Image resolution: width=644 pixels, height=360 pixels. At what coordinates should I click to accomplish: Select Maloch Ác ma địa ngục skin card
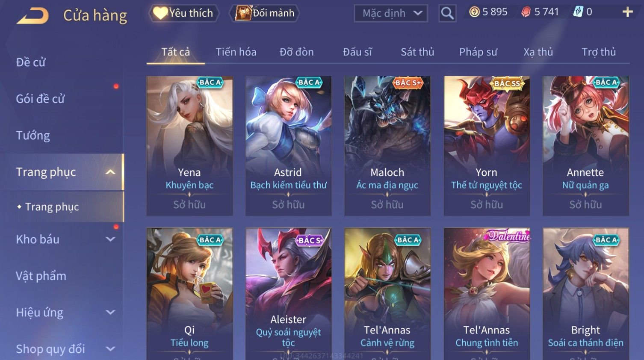387,146
